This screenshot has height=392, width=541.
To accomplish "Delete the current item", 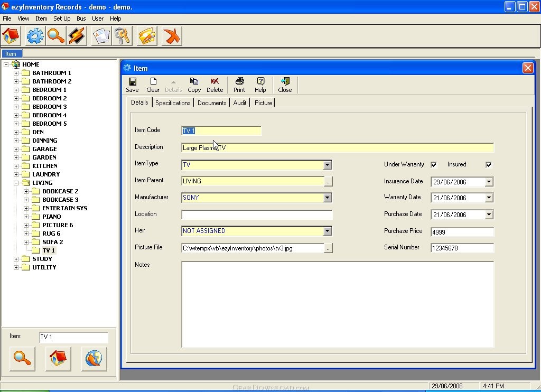I will [x=214, y=85].
